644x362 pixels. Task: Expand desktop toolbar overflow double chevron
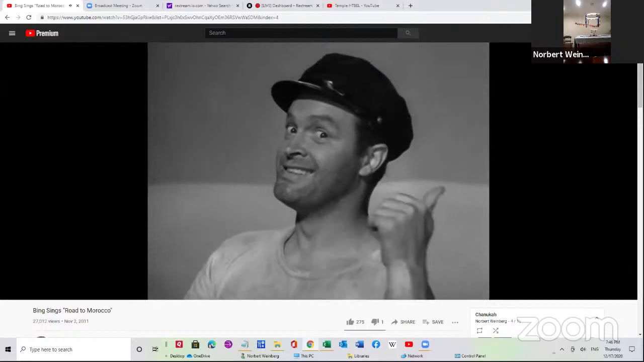pos(553,353)
